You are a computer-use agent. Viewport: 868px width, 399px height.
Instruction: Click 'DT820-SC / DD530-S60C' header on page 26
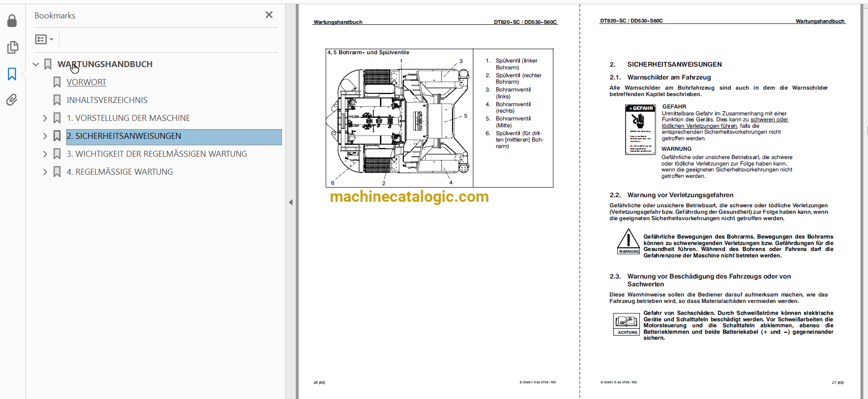[525, 22]
